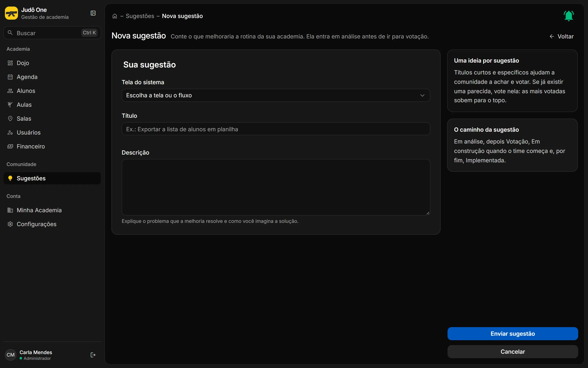Click the Ctrl K shortcut badge

pos(89,33)
